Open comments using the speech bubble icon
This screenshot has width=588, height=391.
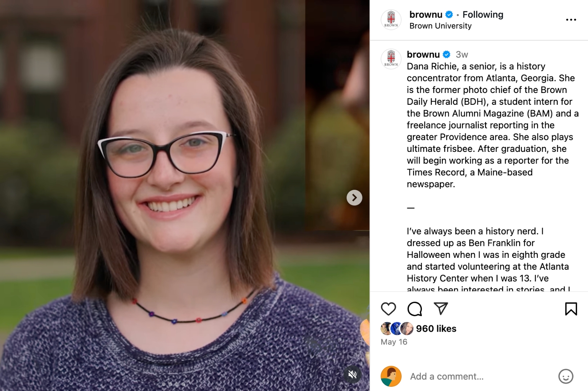[x=415, y=309]
